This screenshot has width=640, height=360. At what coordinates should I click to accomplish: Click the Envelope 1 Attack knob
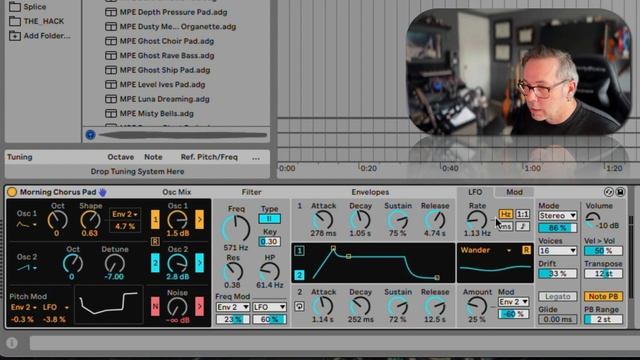point(323,220)
